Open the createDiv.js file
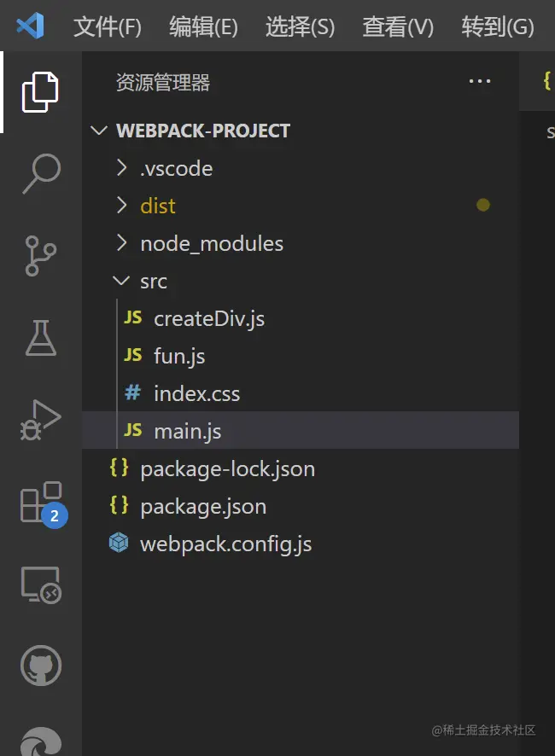555x756 pixels. (x=208, y=318)
